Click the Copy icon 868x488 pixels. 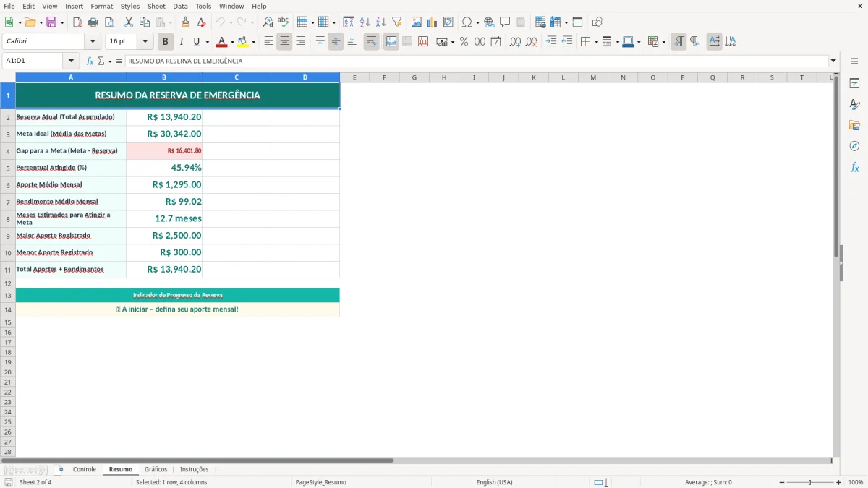coord(144,22)
